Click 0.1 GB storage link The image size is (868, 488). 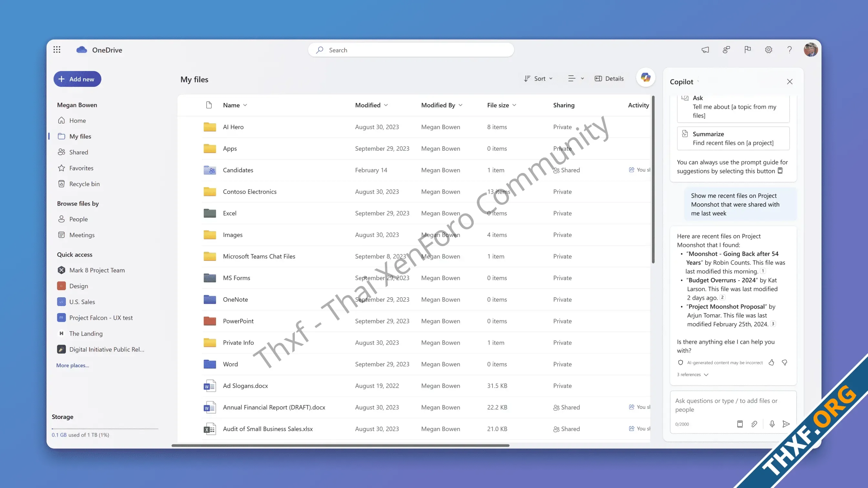point(59,434)
